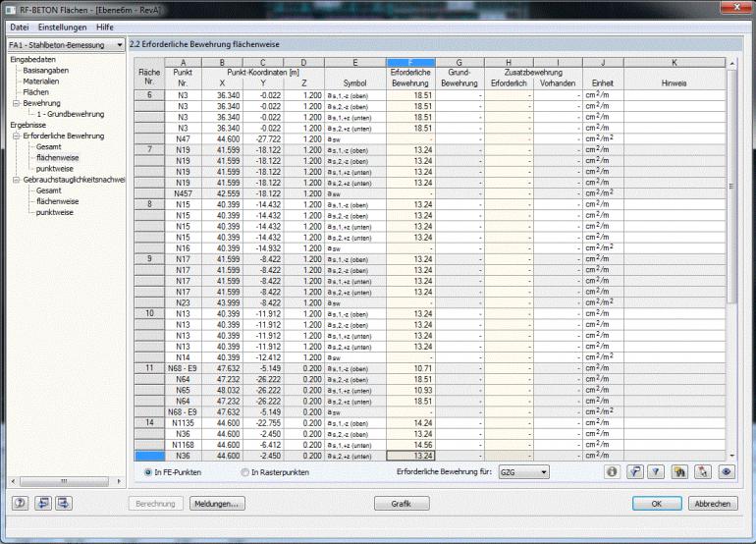
Task: Click the navigator scroll-left arrow
Action: [x=13, y=481]
